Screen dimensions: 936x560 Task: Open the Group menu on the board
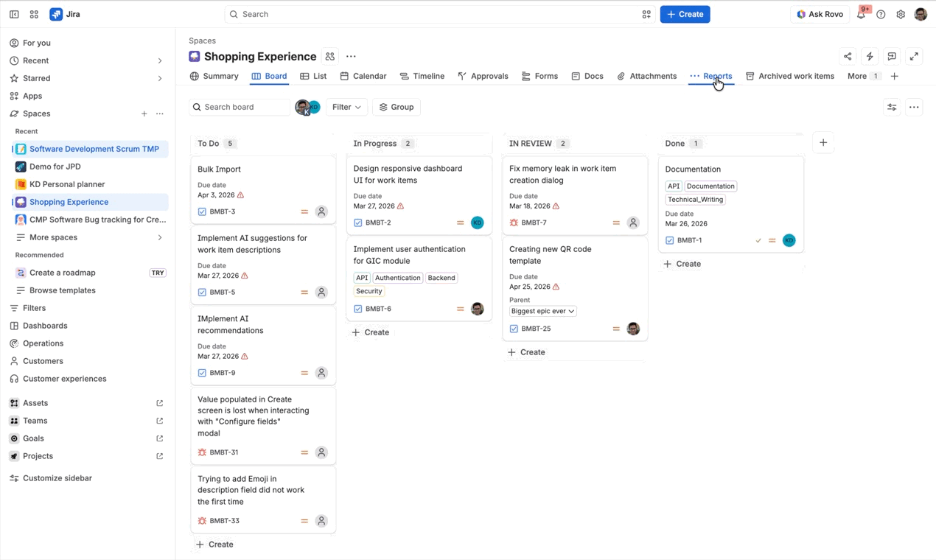[397, 107]
